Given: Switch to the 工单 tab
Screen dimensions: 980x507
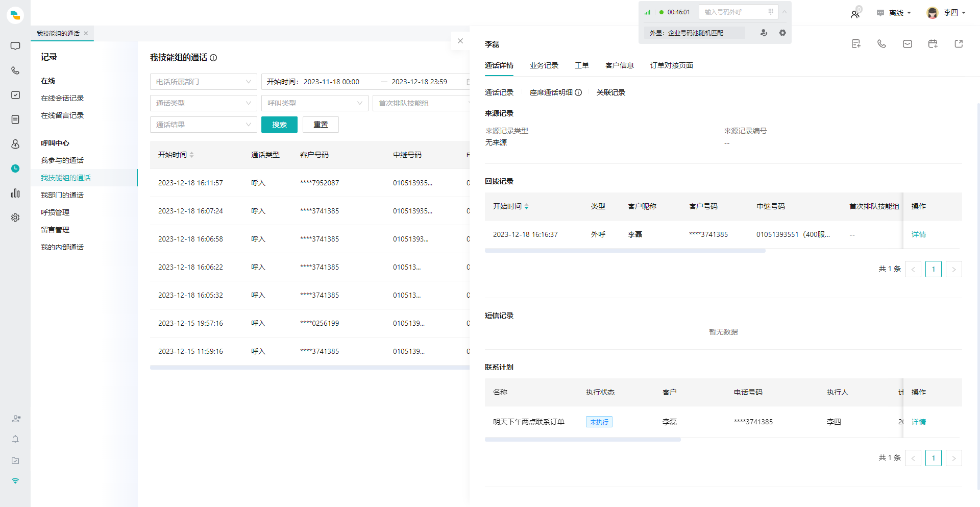Looking at the screenshot, I should [582, 65].
